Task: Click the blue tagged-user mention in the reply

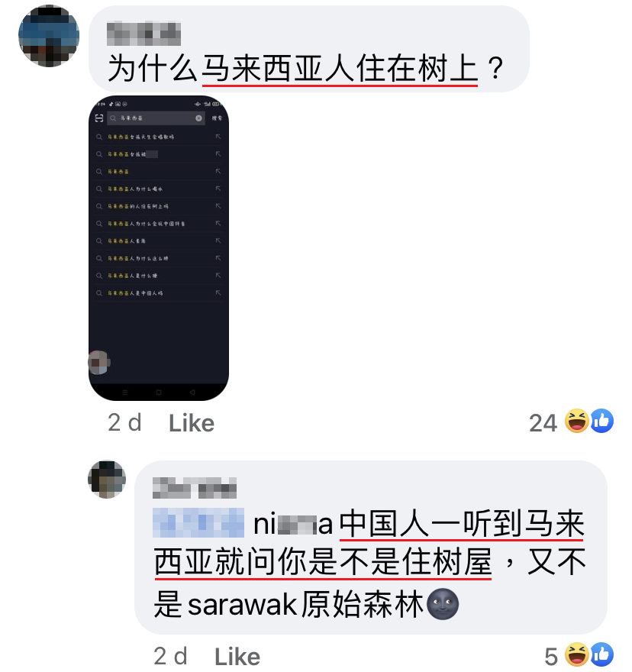Action: pos(198,523)
